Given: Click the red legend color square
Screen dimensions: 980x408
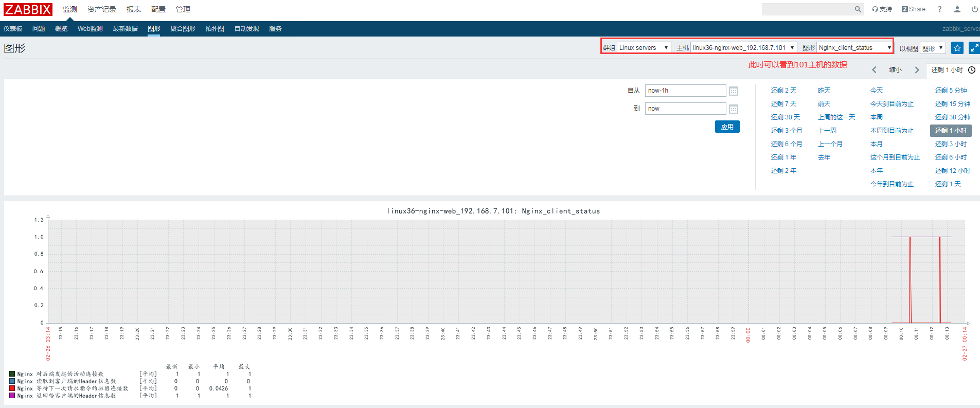Looking at the screenshot, I should (x=12, y=388).
